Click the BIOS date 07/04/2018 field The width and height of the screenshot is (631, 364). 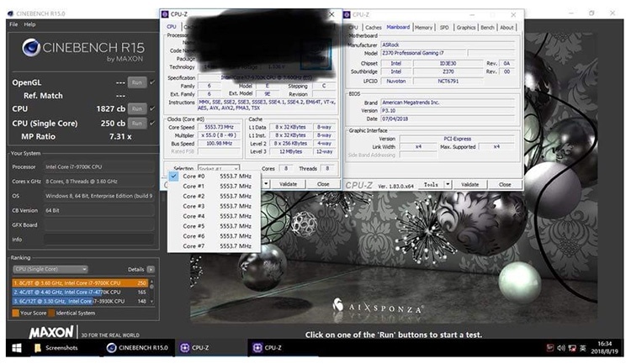click(448, 119)
